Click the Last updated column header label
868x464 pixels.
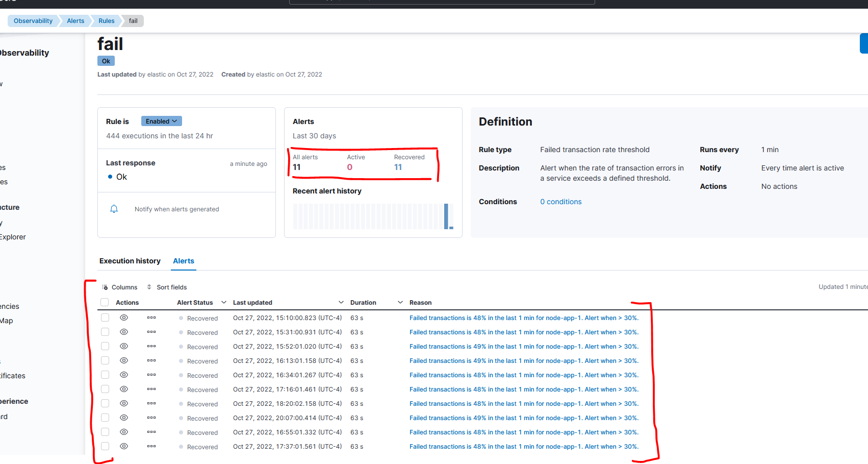252,302
